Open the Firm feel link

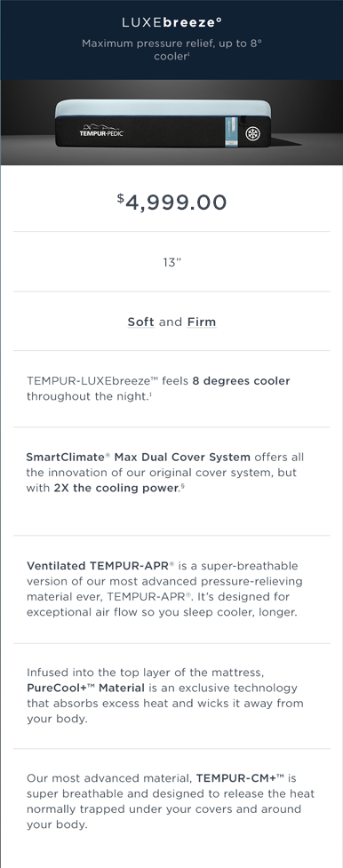tap(202, 322)
